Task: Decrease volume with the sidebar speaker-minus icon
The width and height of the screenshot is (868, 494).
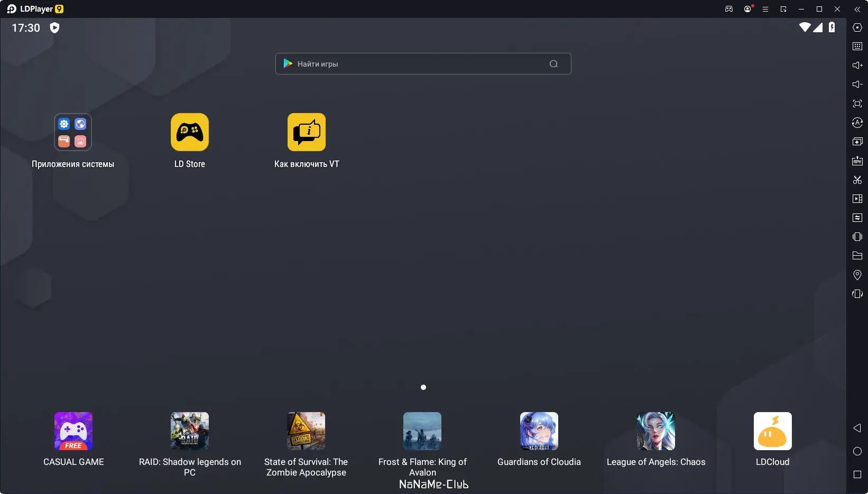Action: [857, 85]
